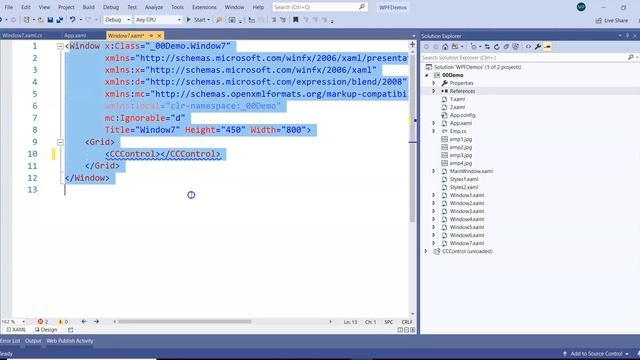The height and width of the screenshot is (360, 640).
Task: Switch to the App.xaml tab
Action: point(75,36)
